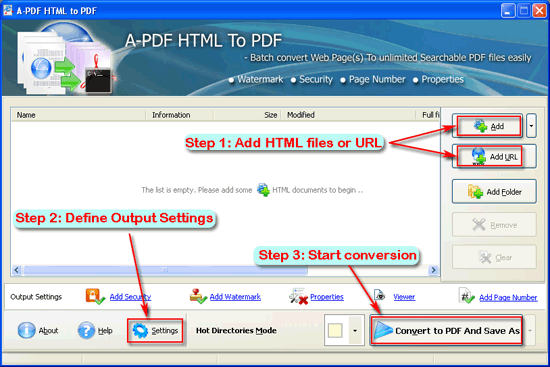Screen dimensions: 550x367
Task: Click the add-HTML icon in empty list message
Action: [263, 189]
